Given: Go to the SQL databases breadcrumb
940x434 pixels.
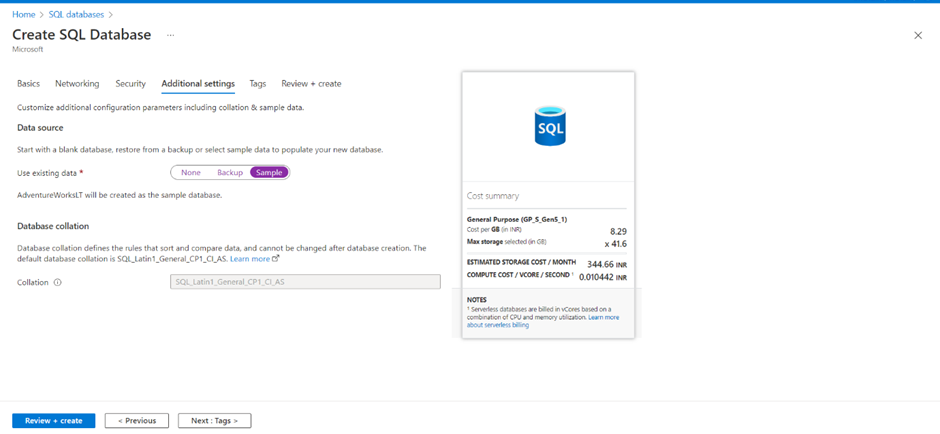Looking at the screenshot, I should [76, 14].
